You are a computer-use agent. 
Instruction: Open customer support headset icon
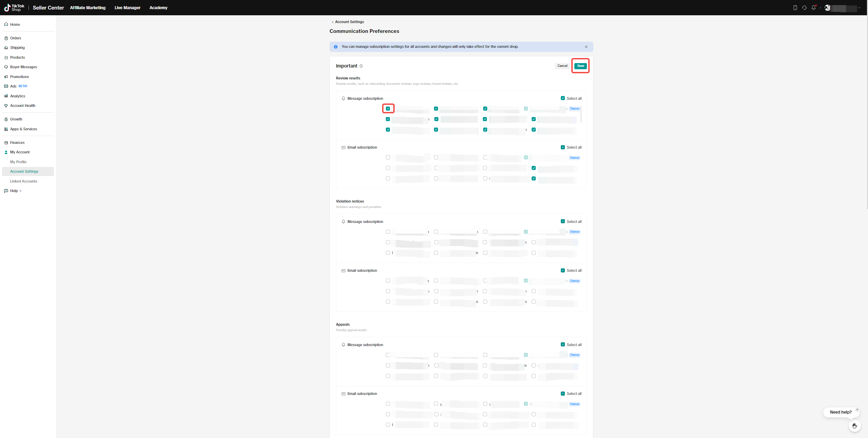[804, 7]
